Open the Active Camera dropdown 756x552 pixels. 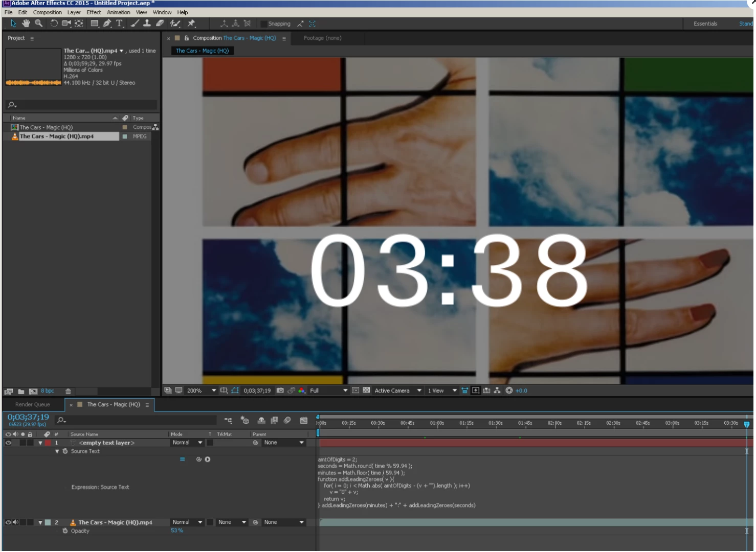point(398,390)
